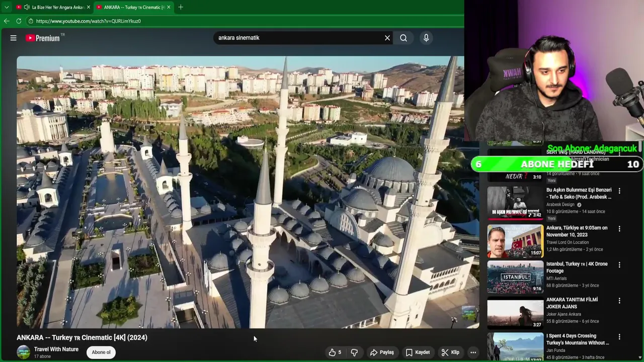
Task: Click the site info icon in address bar
Action: click(x=31, y=21)
